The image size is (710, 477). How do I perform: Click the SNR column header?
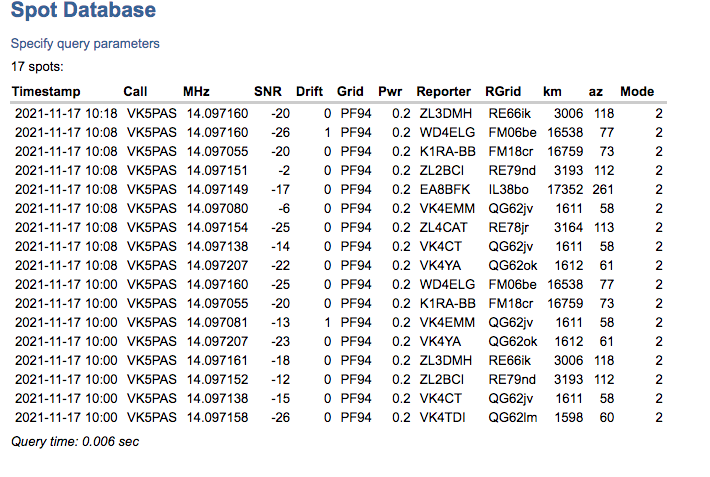[x=268, y=91]
